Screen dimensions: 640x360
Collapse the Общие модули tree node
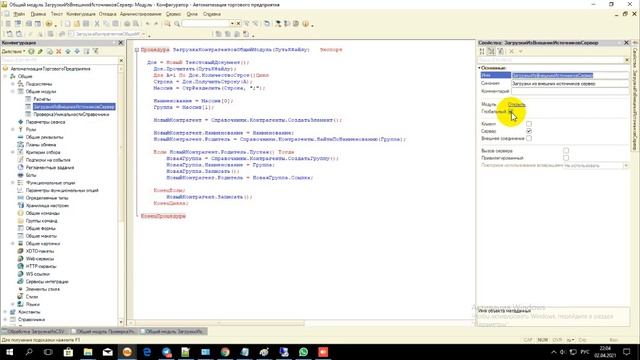pyautogui.click(x=13, y=91)
